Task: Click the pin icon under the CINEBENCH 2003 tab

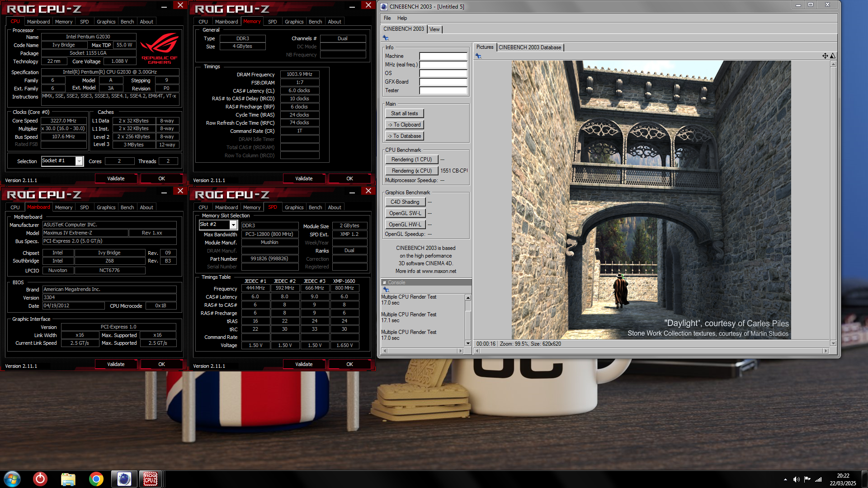Action: 386,38
